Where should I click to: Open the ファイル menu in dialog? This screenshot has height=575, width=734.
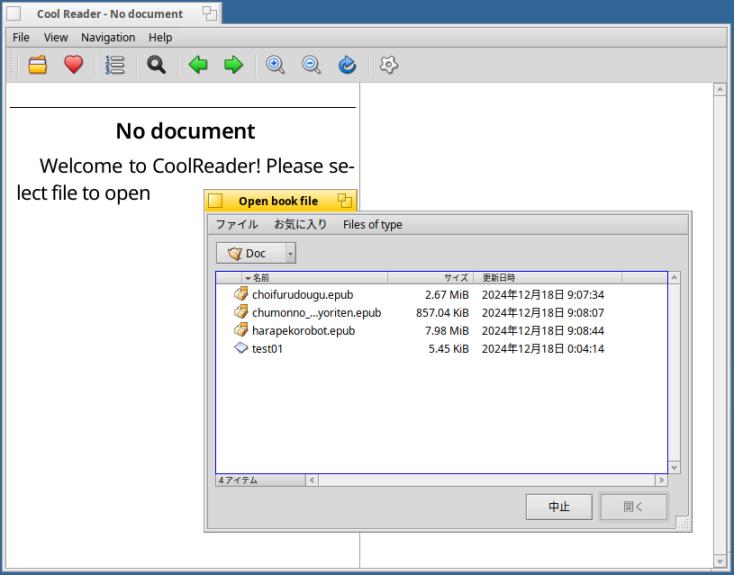coord(237,224)
